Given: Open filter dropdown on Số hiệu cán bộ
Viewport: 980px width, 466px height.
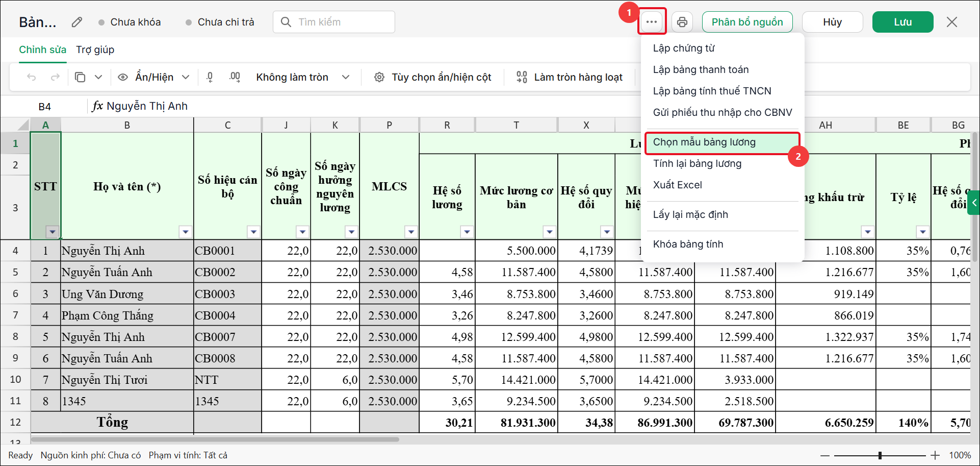Looking at the screenshot, I should 253,232.
